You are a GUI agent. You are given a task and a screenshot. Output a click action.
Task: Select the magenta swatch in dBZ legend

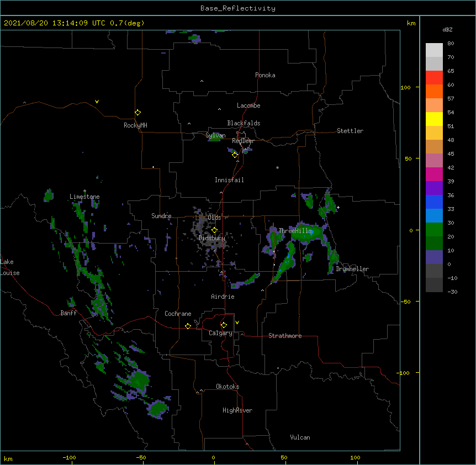pyautogui.click(x=434, y=174)
